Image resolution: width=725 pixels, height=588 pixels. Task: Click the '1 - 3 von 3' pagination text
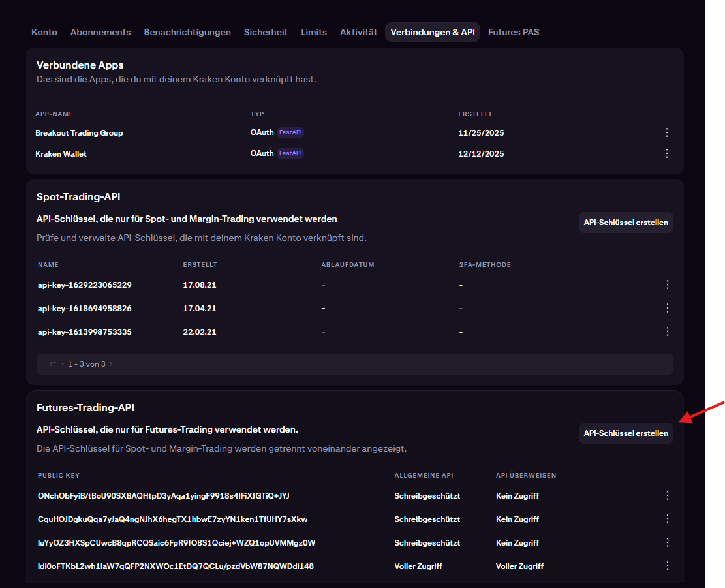click(86, 364)
